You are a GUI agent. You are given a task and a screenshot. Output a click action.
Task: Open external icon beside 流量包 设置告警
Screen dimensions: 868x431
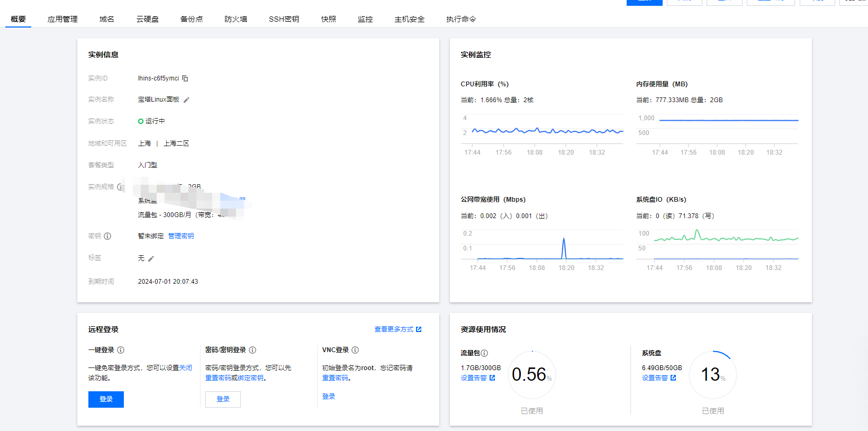pyautogui.click(x=492, y=378)
